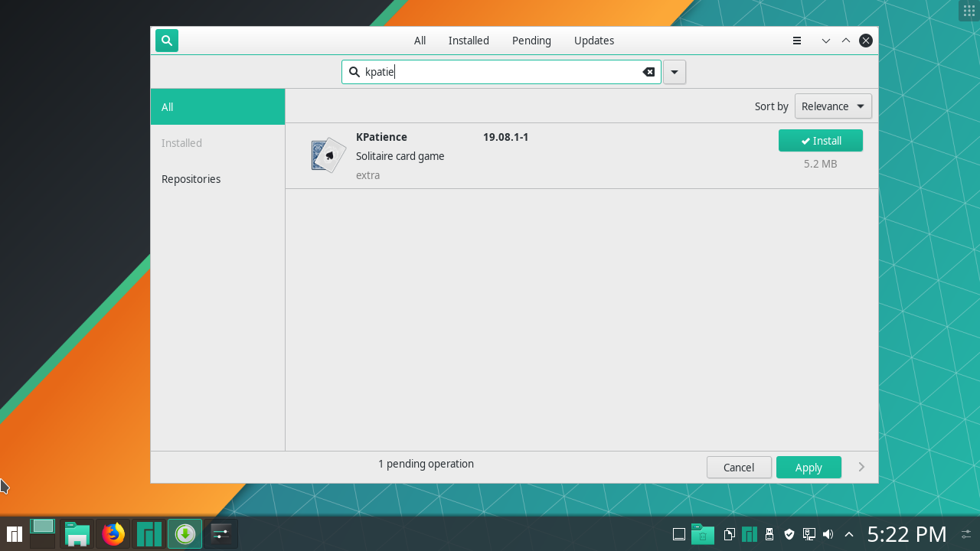This screenshot has width=980, height=551.
Task: Click the removable USB device tray icon
Action: [x=769, y=533]
